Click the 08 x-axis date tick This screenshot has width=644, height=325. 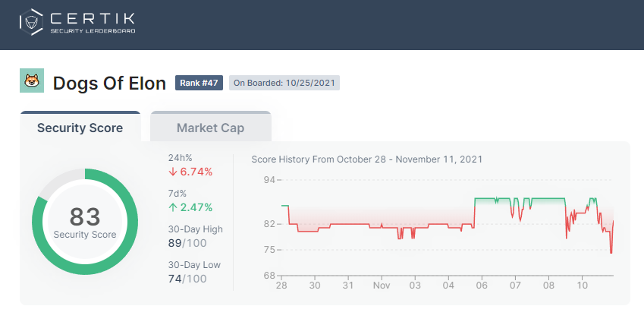tap(548, 285)
